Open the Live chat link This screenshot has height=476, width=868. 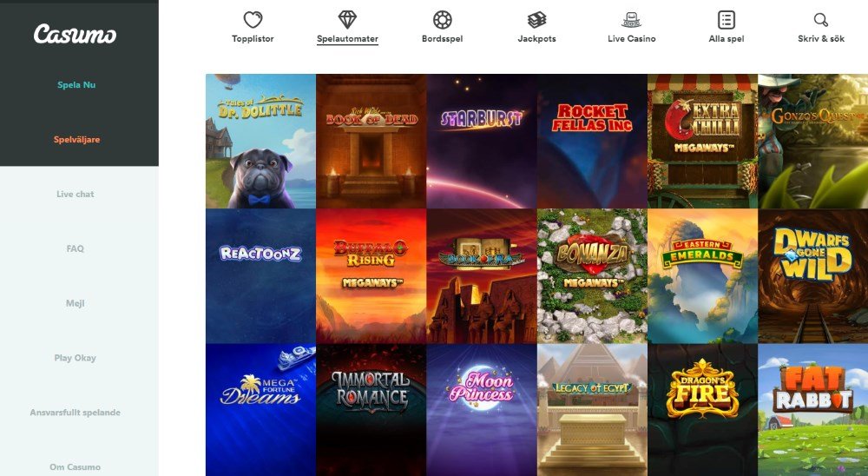(76, 194)
